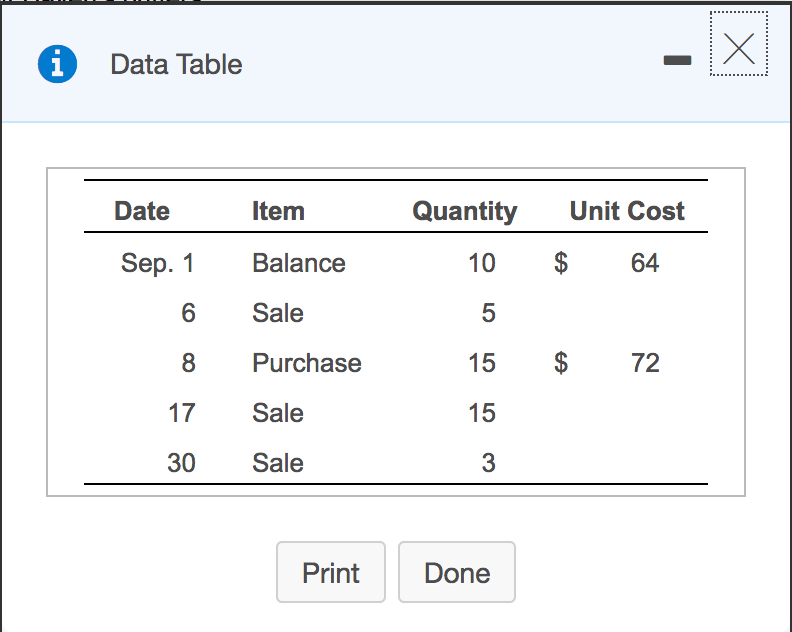
Task: Select the Sale item on day 6
Action: [277, 313]
